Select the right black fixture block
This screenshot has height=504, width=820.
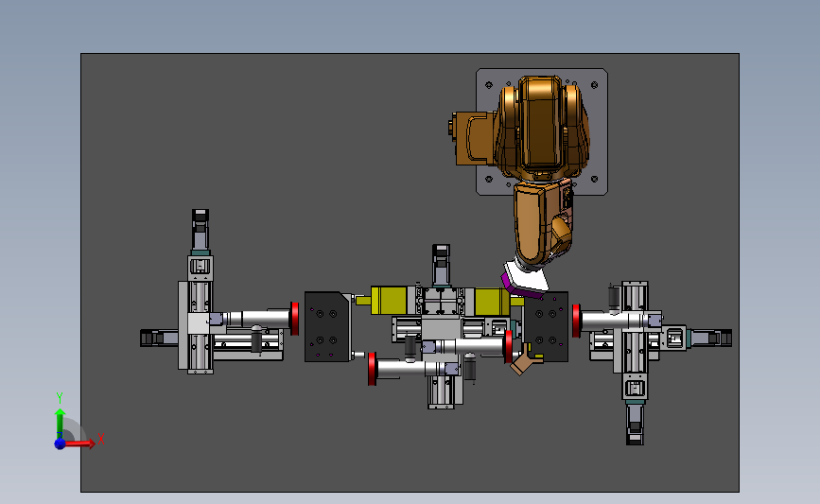click(x=547, y=327)
